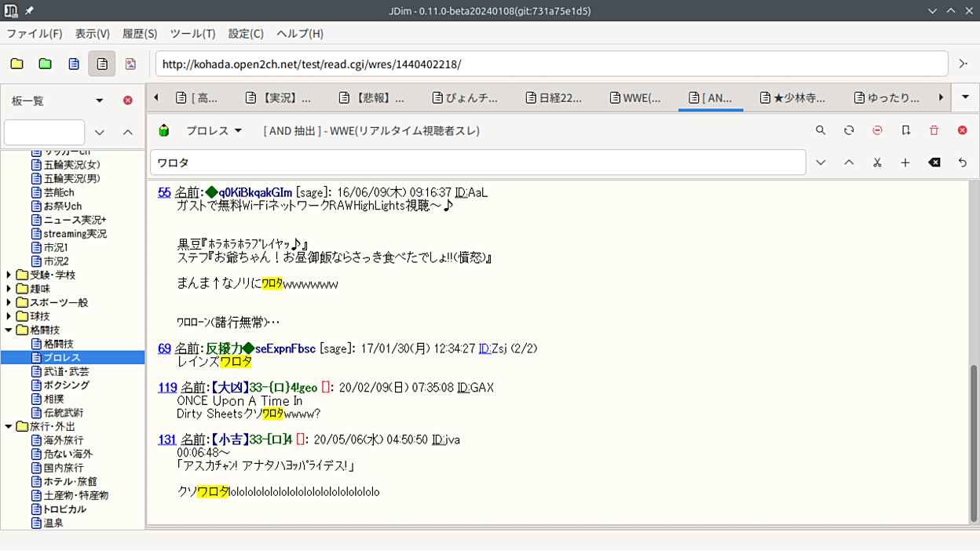This screenshot has height=551, width=980.
Task: Click post number 119 link
Action: coord(167,388)
